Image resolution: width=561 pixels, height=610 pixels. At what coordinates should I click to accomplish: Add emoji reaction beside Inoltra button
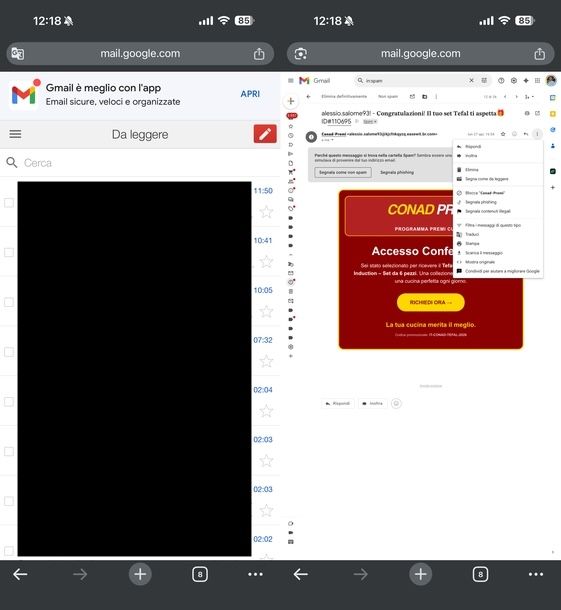[x=396, y=403]
